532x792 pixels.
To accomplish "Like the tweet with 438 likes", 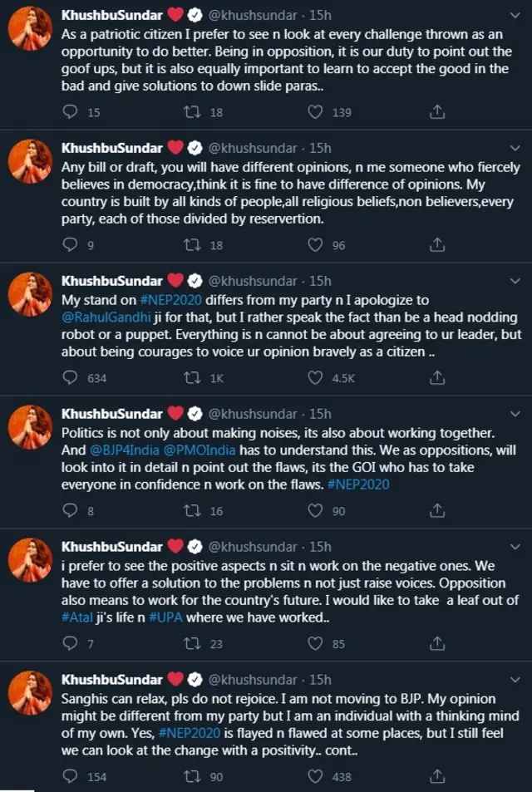I will point(315,776).
